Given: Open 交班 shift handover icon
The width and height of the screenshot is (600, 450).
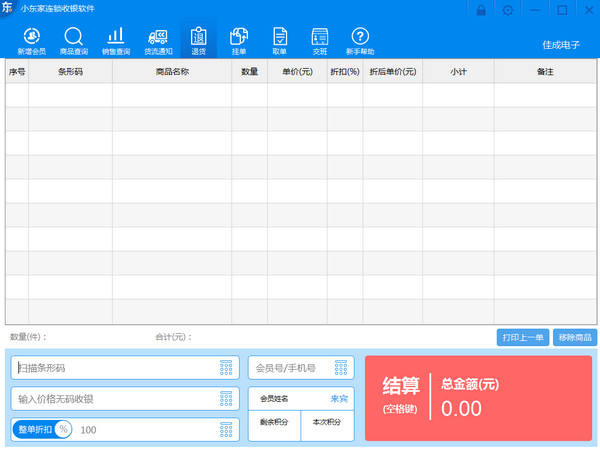Looking at the screenshot, I should 320,38.
